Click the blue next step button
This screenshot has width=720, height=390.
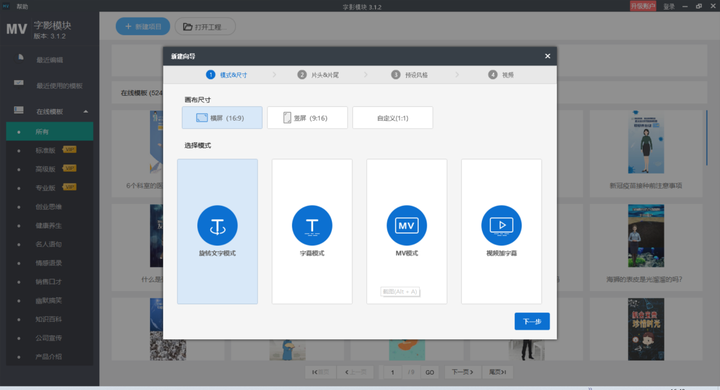(532, 321)
